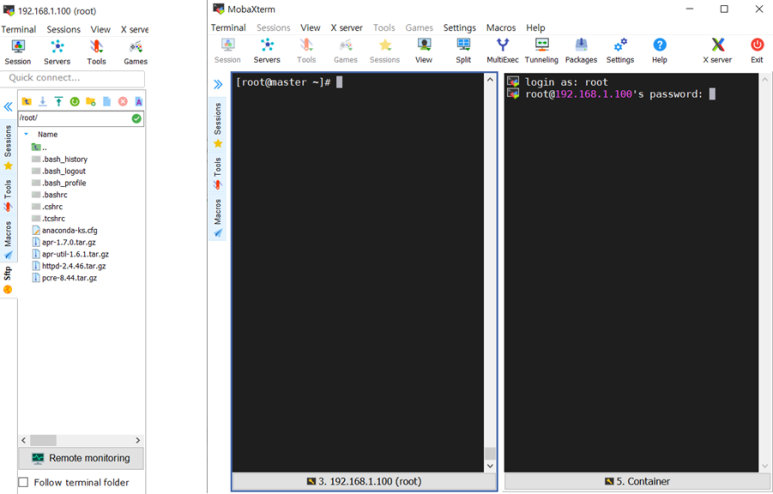Image resolution: width=773 pixels, height=494 pixels.
Task: Select the .bash_profile file
Action: (59, 183)
